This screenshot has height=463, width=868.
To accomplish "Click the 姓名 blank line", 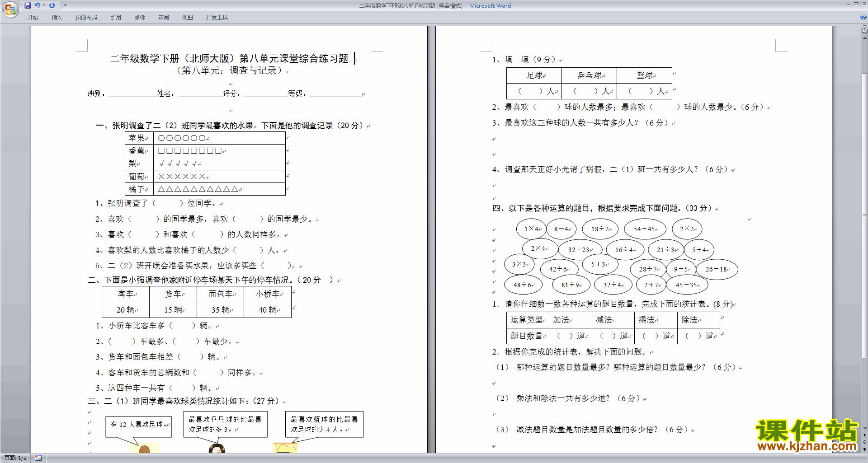I will point(200,94).
